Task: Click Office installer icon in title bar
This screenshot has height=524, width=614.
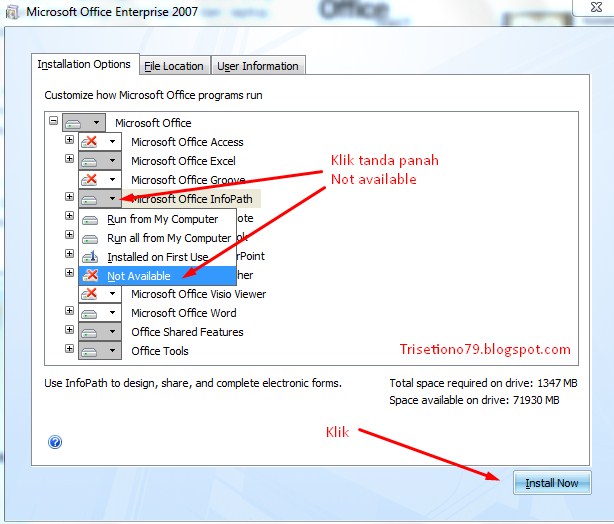Action: pyautogui.click(x=13, y=12)
